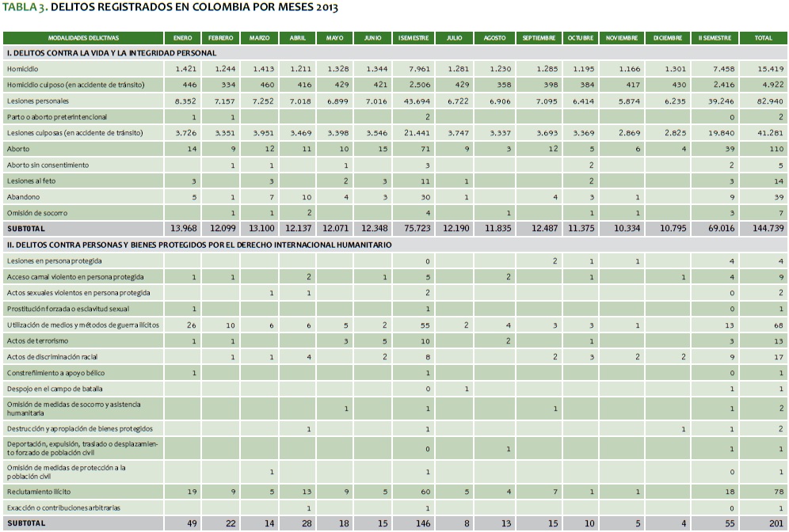789x532 pixels.
Task: Select the DICIEMBRE column header
Action: [667, 38]
